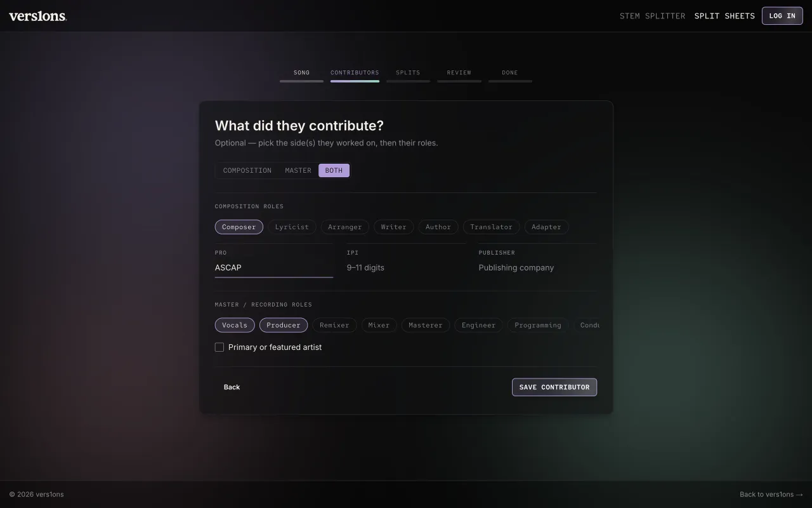Enable the Mixer role chip

coord(379,325)
